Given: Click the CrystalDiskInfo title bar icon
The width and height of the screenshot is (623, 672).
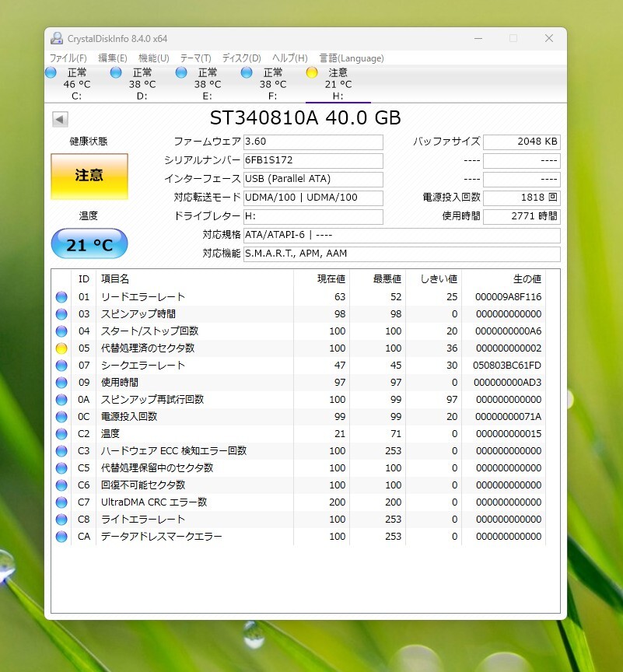Looking at the screenshot, I should click(57, 39).
